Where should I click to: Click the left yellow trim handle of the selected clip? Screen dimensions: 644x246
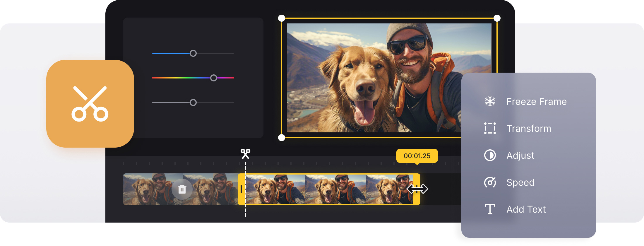241,189
